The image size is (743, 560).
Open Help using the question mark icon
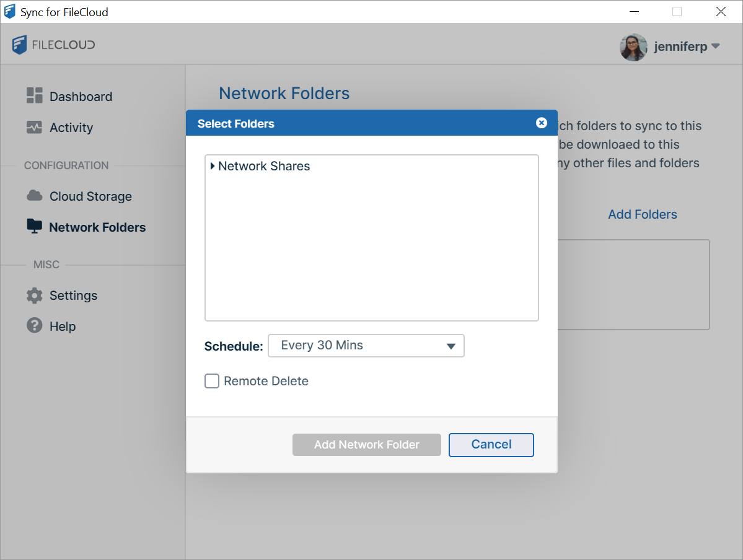tap(34, 326)
